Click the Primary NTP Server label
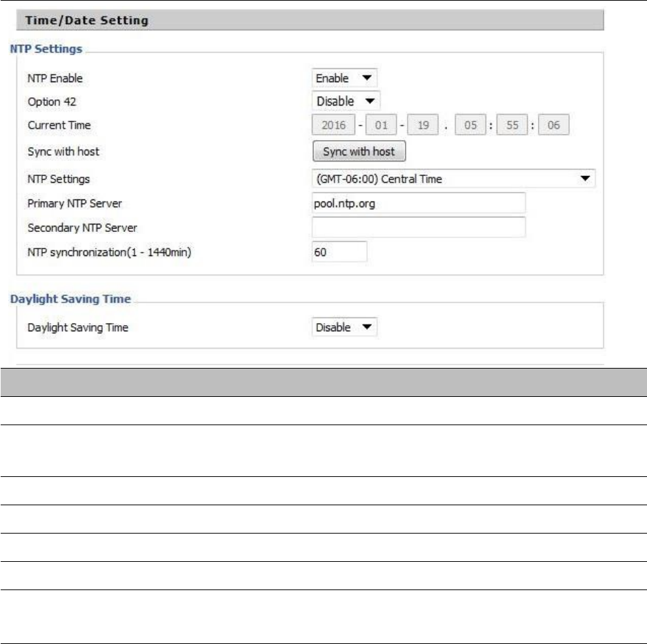Viewport: 647px width, 644px height. (x=74, y=204)
